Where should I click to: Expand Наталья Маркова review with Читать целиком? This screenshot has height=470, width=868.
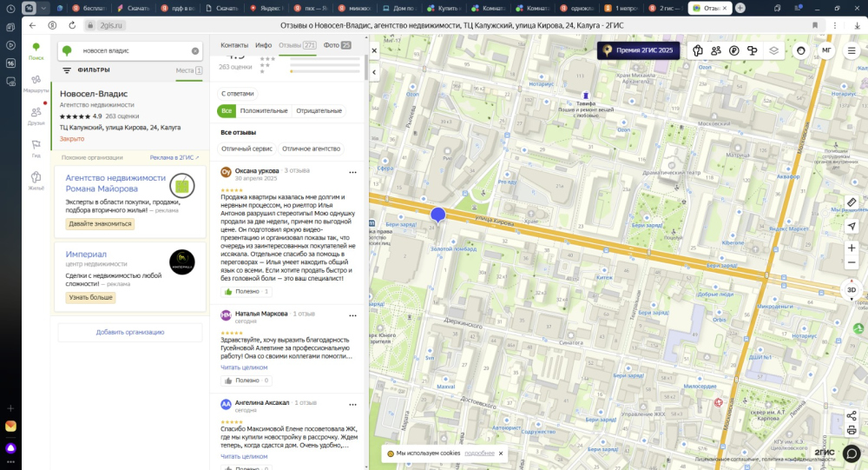pyautogui.click(x=244, y=367)
